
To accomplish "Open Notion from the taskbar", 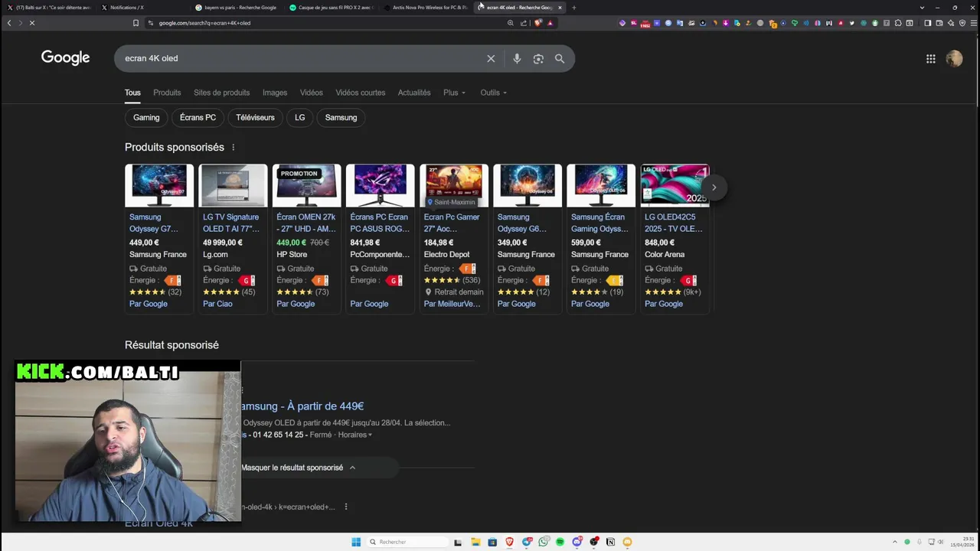I will (x=610, y=542).
